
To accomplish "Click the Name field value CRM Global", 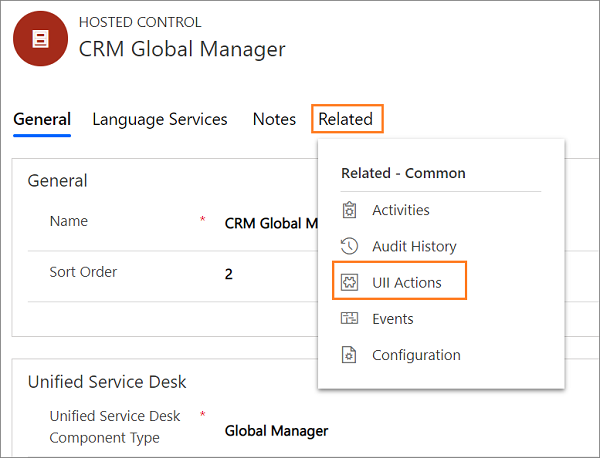I will [x=271, y=223].
